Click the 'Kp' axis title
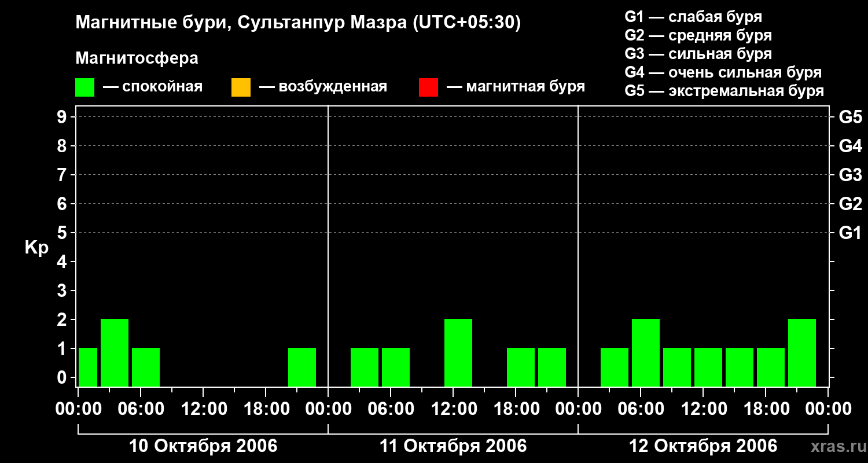This screenshot has width=868, height=463. 36,248
